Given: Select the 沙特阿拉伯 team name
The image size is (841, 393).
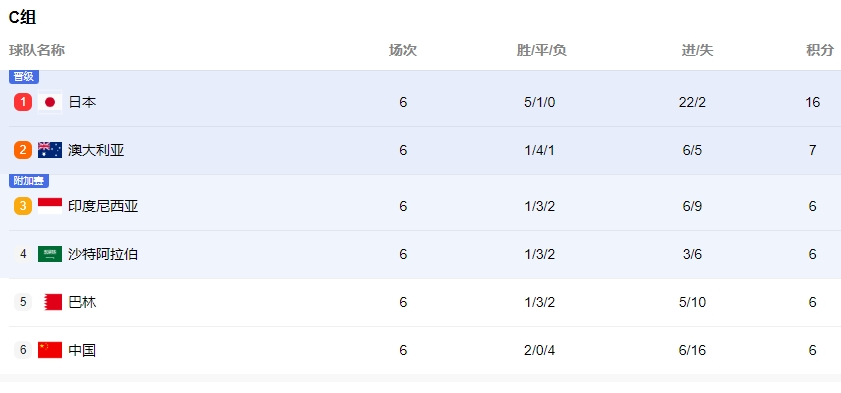Looking at the screenshot, I should [103, 254].
